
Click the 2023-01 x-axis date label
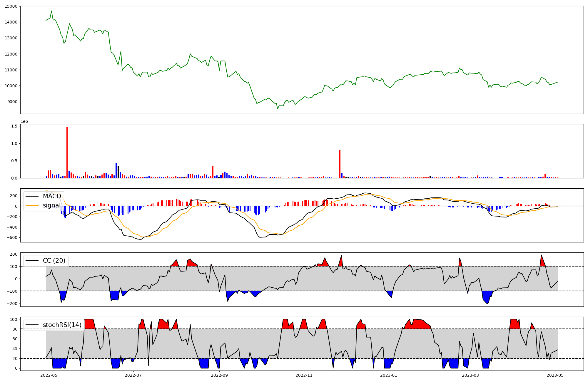pos(389,375)
